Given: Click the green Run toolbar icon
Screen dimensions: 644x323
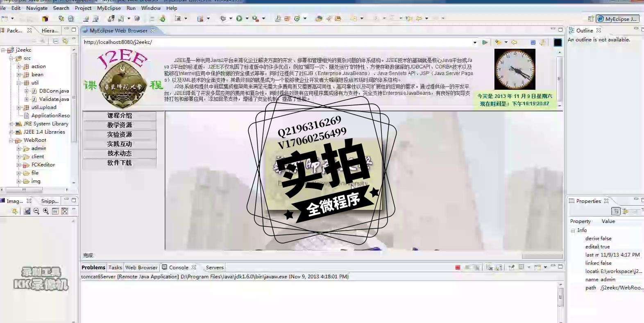Looking at the screenshot, I should pos(239,18).
